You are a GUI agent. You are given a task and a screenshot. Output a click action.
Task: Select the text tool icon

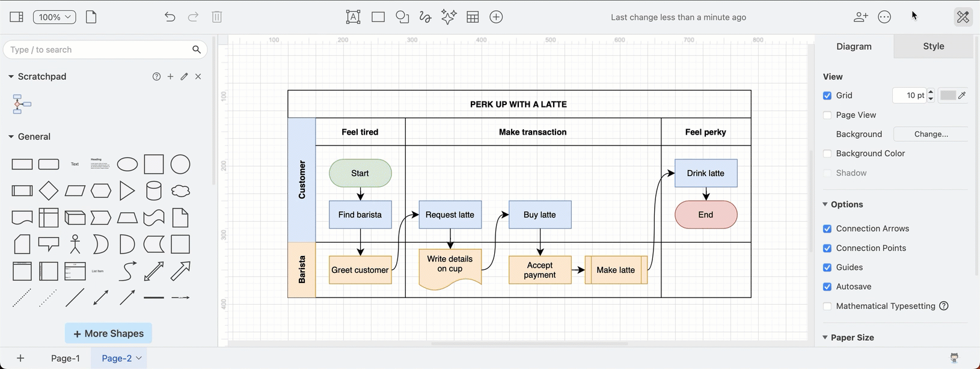(353, 17)
